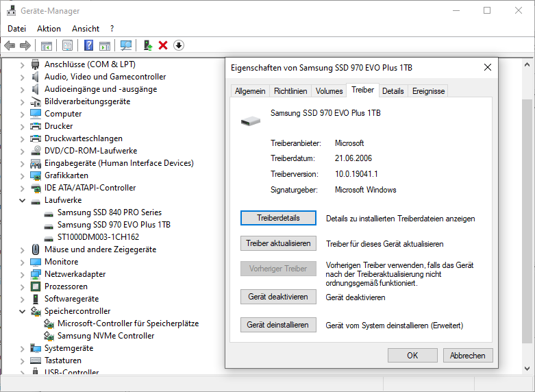
Task: Click the Back arrow toolbar icon
Action: (10, 45)
